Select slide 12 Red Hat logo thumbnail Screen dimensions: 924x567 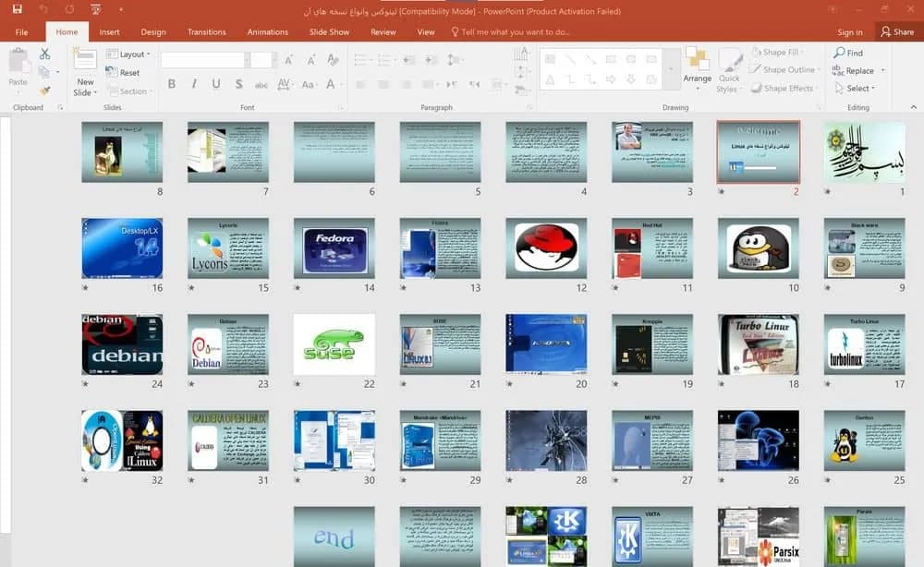(x=546, y=247)
